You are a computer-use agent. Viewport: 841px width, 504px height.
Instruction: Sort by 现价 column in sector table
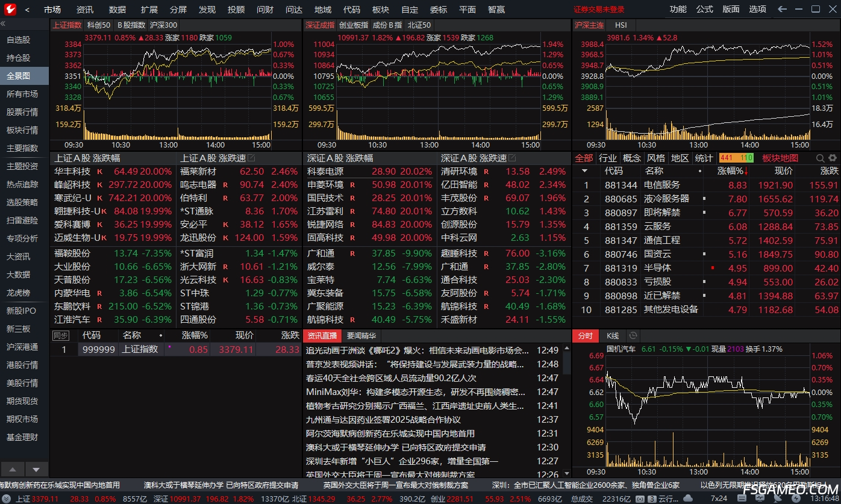tap(783, 171)
